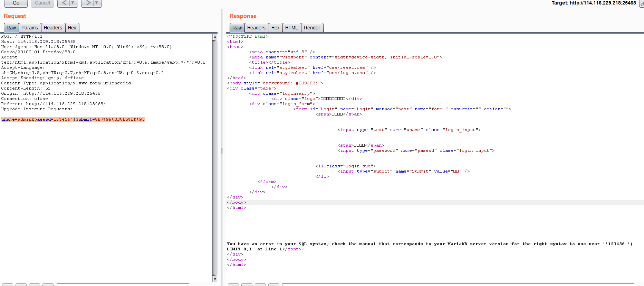Click the Connection: close header line
The height and width of the screenshot is (286, 644).
[25, 99]
